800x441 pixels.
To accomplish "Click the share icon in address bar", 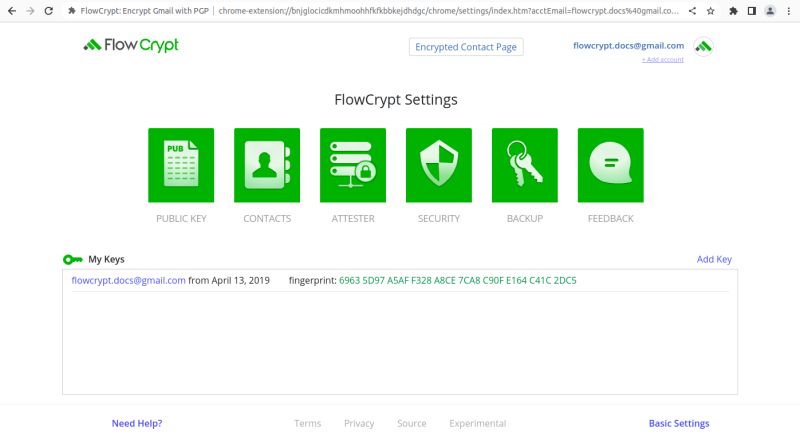I will click(692, 11).
